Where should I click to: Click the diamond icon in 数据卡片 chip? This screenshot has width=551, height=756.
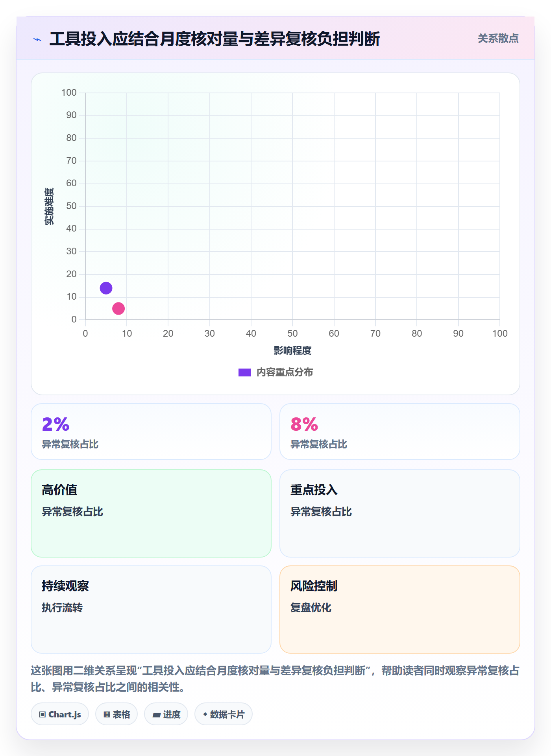point(205,714)
